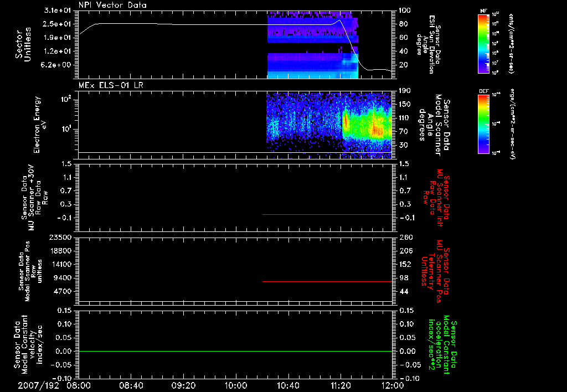
Task: Click the 100 sun elevation tick value
Action: [405, 11]
